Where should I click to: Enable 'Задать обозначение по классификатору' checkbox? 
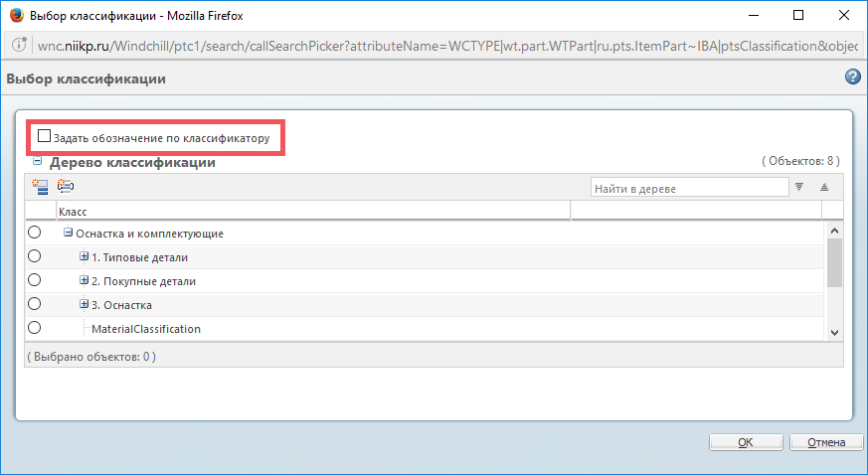[44, 136]
